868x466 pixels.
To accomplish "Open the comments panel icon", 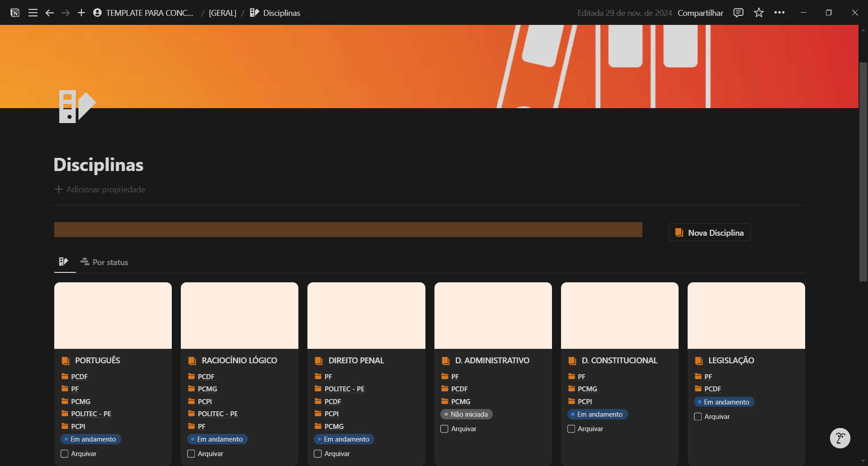I will click(738, 13).
